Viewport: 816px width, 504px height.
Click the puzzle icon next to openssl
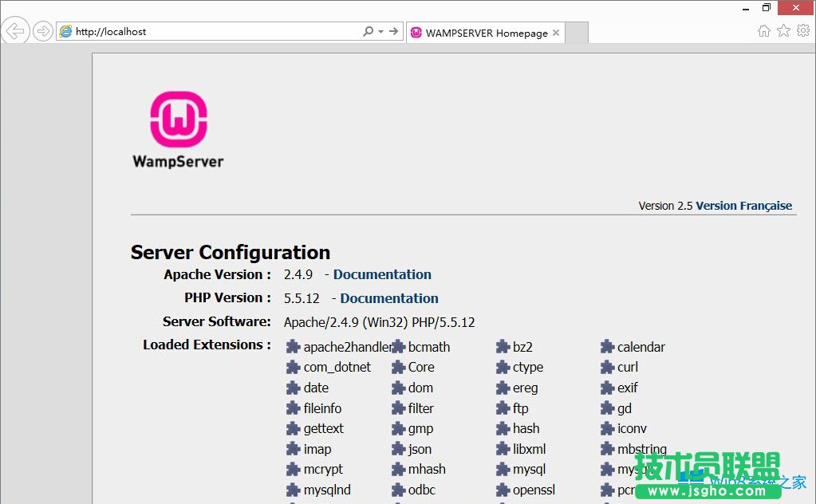[x=503, y=490]
